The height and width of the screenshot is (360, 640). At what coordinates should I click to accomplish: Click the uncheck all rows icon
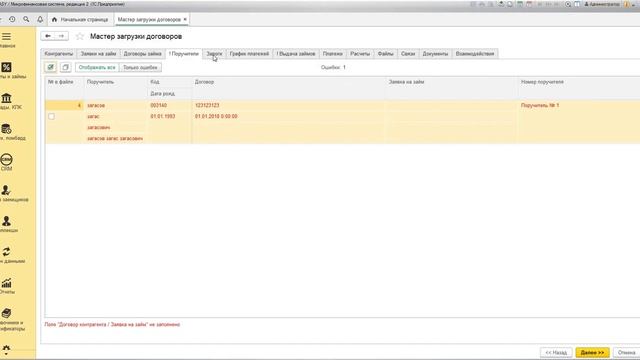(x=65, y=67)
